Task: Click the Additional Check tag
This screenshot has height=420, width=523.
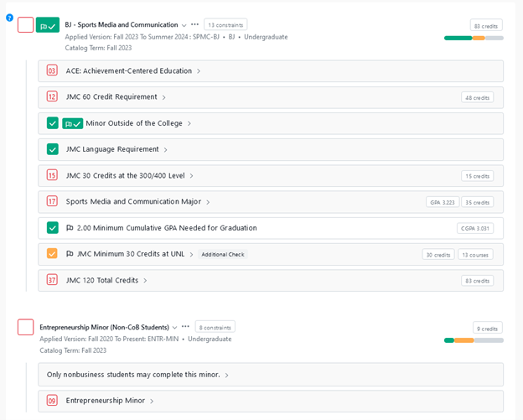Action: [x=223, y=255]
